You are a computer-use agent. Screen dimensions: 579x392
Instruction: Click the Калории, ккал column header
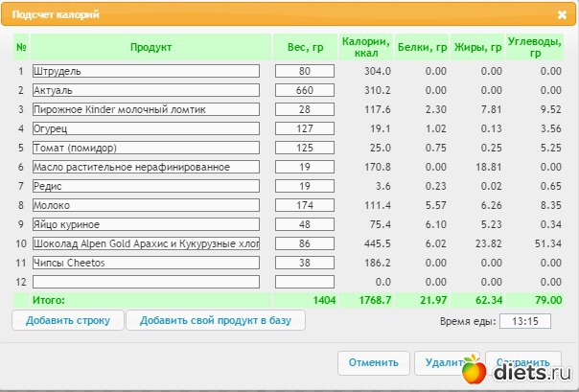pyautogui.click(x=366, y=47)
